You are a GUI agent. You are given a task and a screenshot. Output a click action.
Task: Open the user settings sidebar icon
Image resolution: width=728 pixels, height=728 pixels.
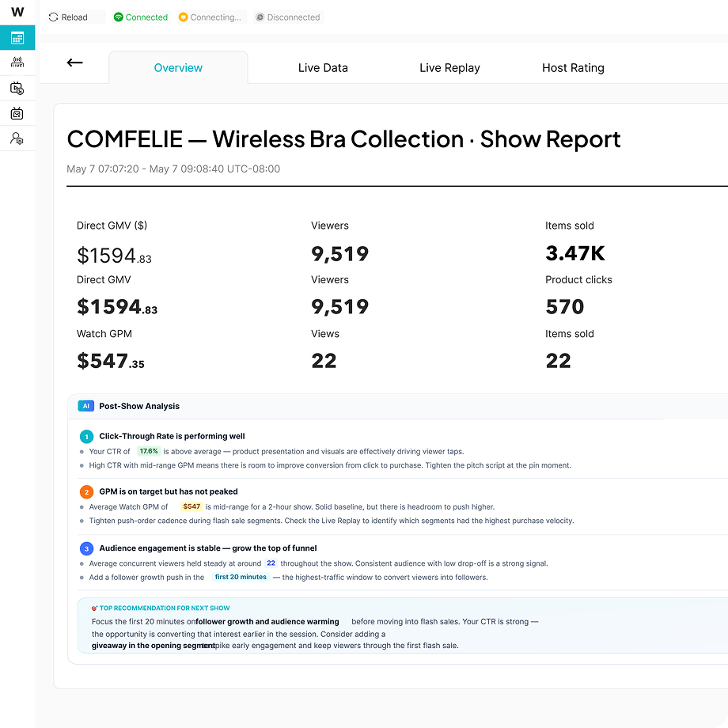17,138
